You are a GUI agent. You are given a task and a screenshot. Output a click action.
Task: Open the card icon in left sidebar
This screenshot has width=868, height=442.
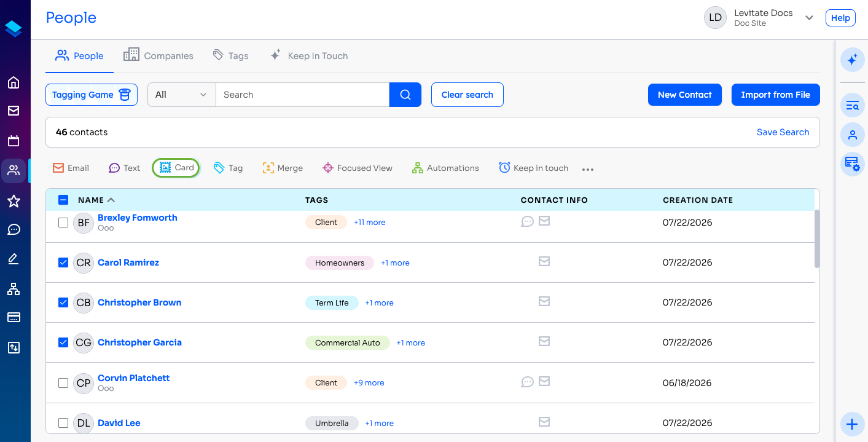coord(14,317)
